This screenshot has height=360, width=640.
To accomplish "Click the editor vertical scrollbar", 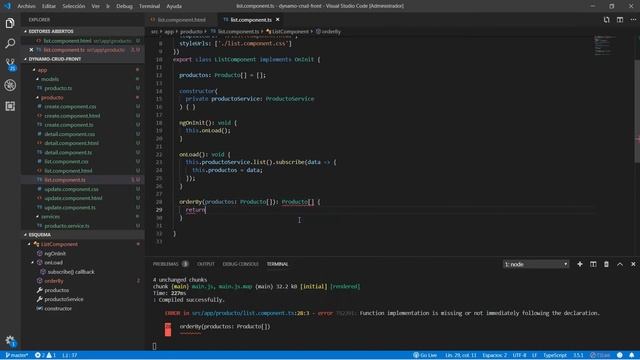I will click(637, 110).
